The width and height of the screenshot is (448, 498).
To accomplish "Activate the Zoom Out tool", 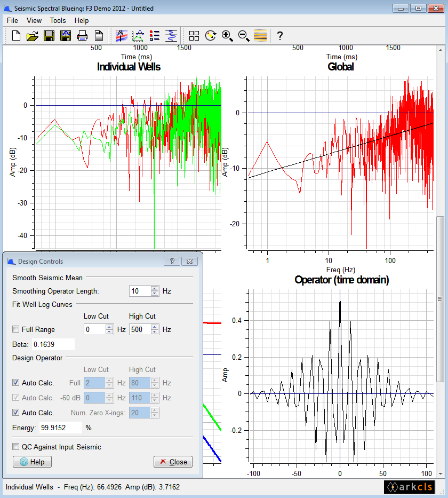I will click(243, 36).
